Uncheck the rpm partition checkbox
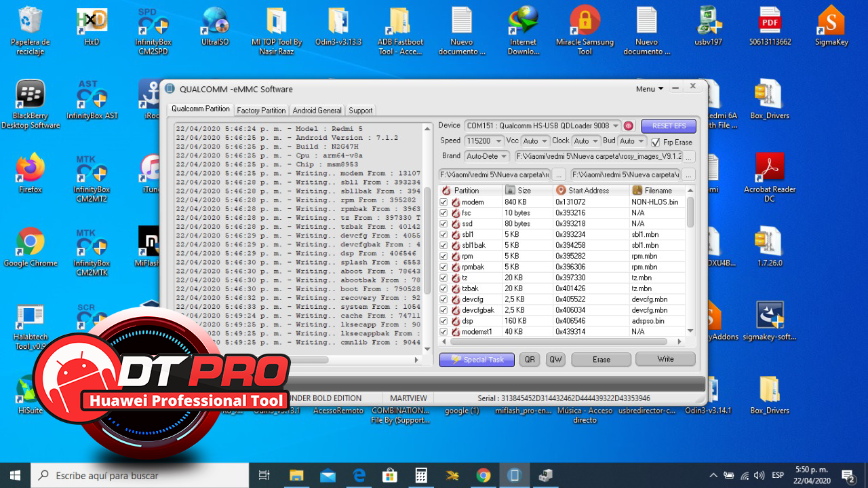The width and height of the screenshot is (868, 488). 443,257
